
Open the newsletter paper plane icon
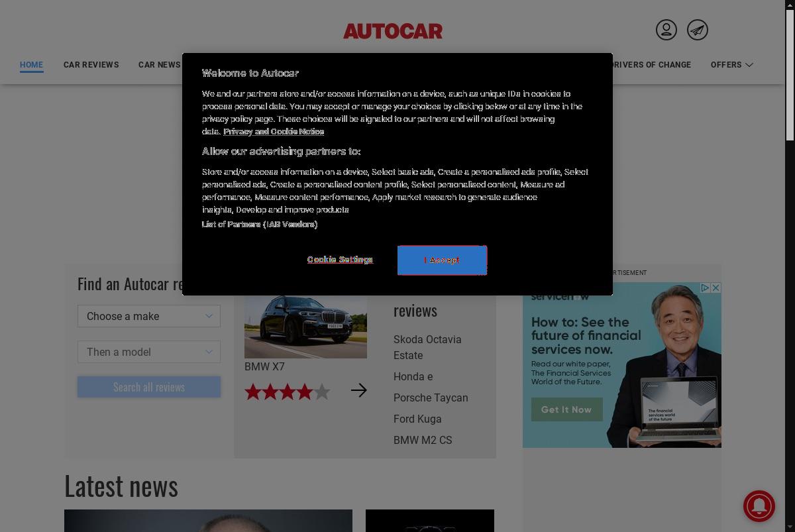pos(698,30)
